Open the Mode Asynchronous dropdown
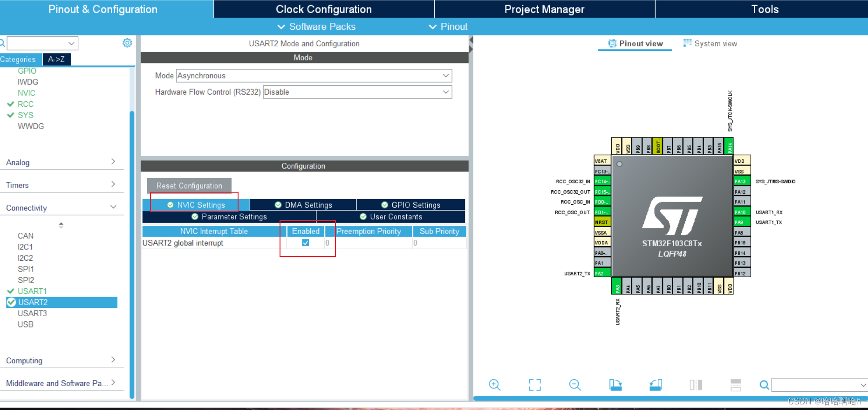The height and width of the screenshot is (410, 868). point(314,76)
